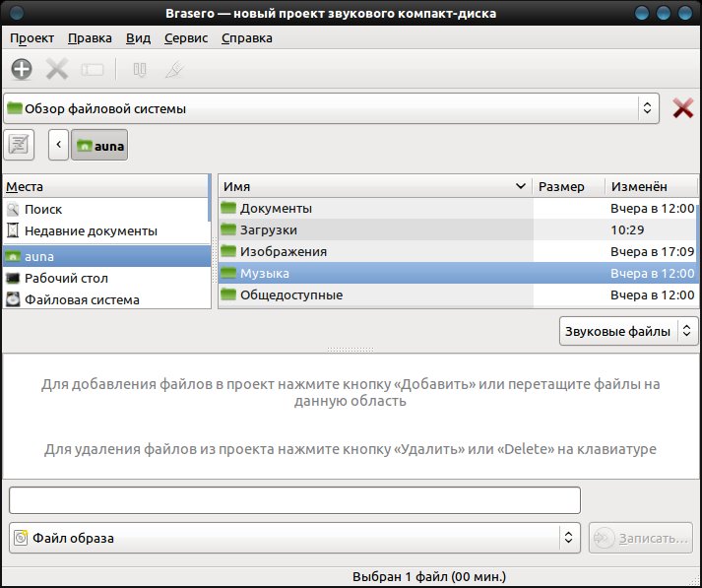The image size is (702, 588).
Task: Click the Общедоступные folder icon
Action: 228,294
